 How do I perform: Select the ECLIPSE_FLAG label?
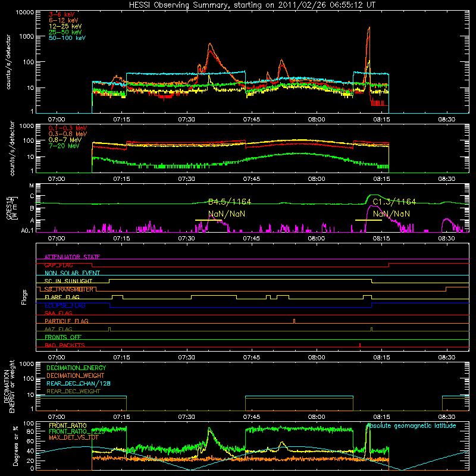pos(65,305)
